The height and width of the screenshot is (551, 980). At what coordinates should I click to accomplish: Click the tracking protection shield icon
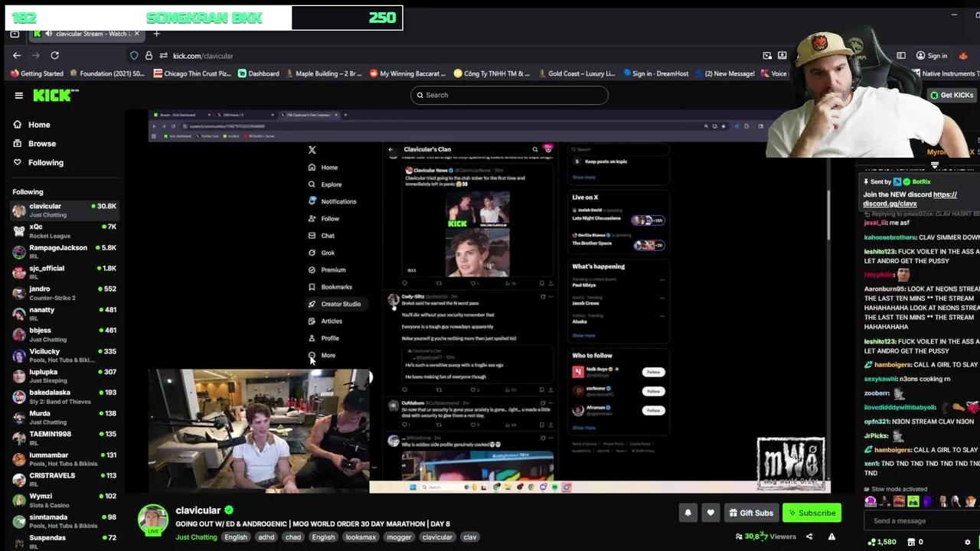[x=134, y=56]
